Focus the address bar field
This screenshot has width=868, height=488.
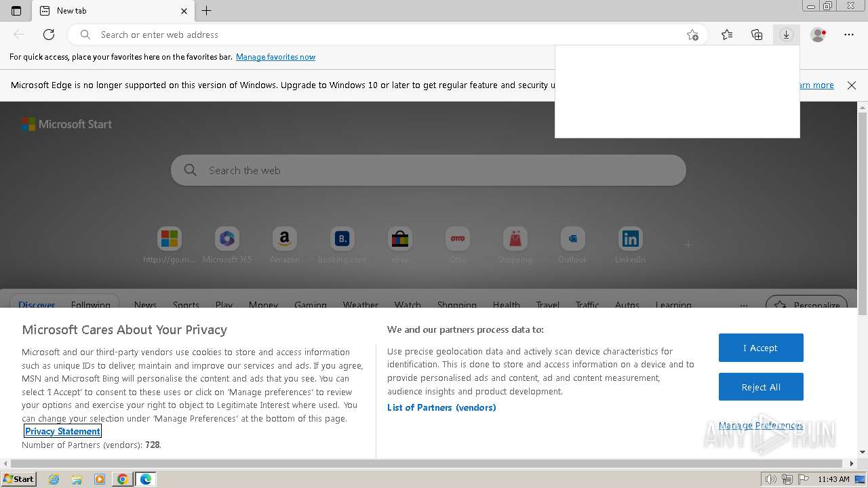387,35
